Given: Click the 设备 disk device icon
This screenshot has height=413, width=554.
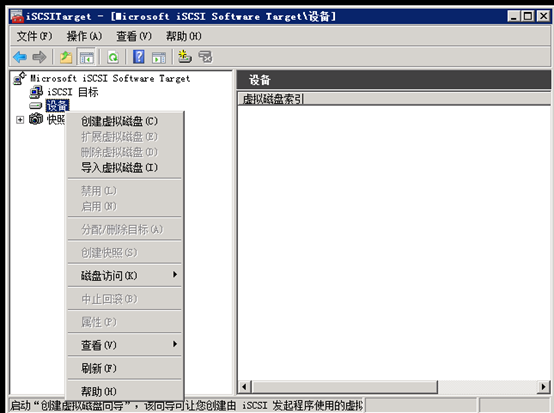Looking at the screenshot, I should [36, 106].
